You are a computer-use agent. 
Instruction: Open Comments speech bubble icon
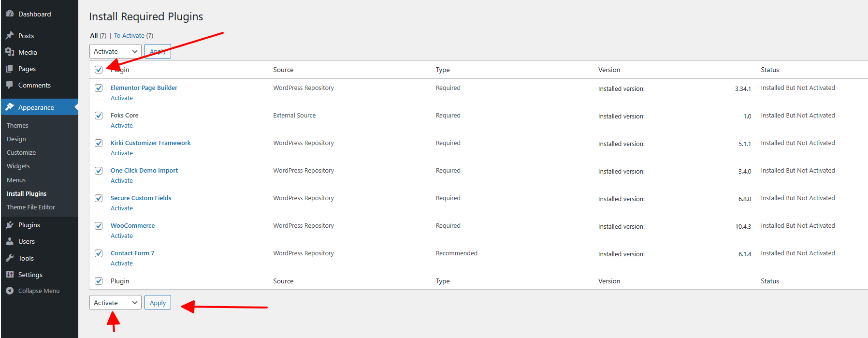[x=10, y=85]
